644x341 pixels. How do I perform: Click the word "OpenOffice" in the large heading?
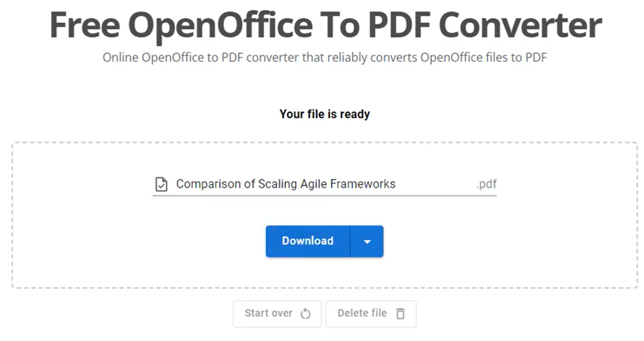pyautogui.click(x=220, y=26)
